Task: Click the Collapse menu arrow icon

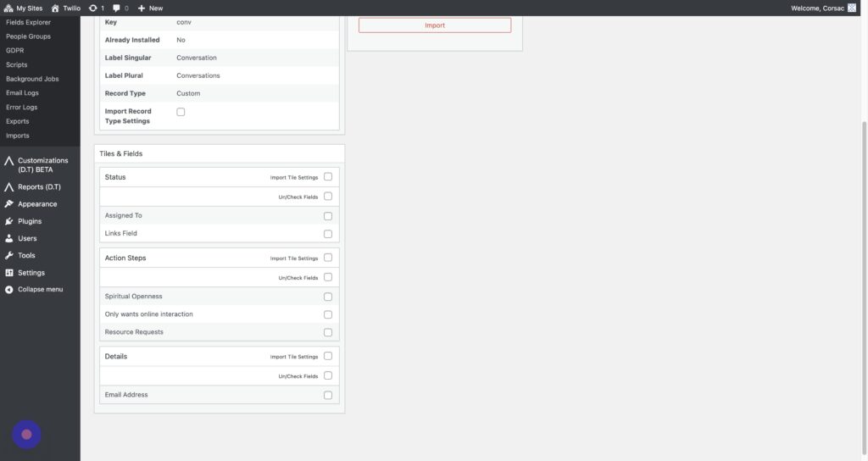Action: pyautogui.click(x=9, y=289)
